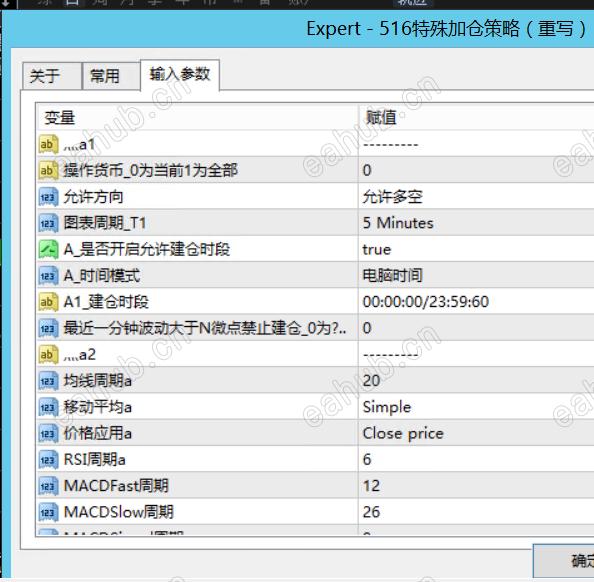Select the A1_建仓时段 variable name
594x582 pixels.
(x=106, y=302)
